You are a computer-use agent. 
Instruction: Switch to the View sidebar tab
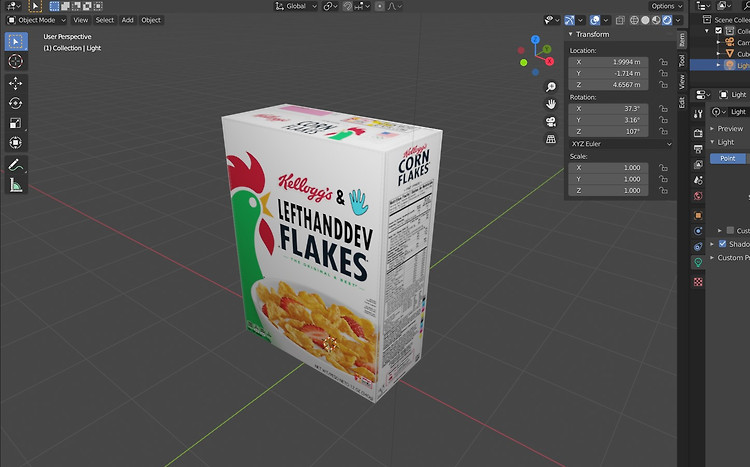pos(682,81)
